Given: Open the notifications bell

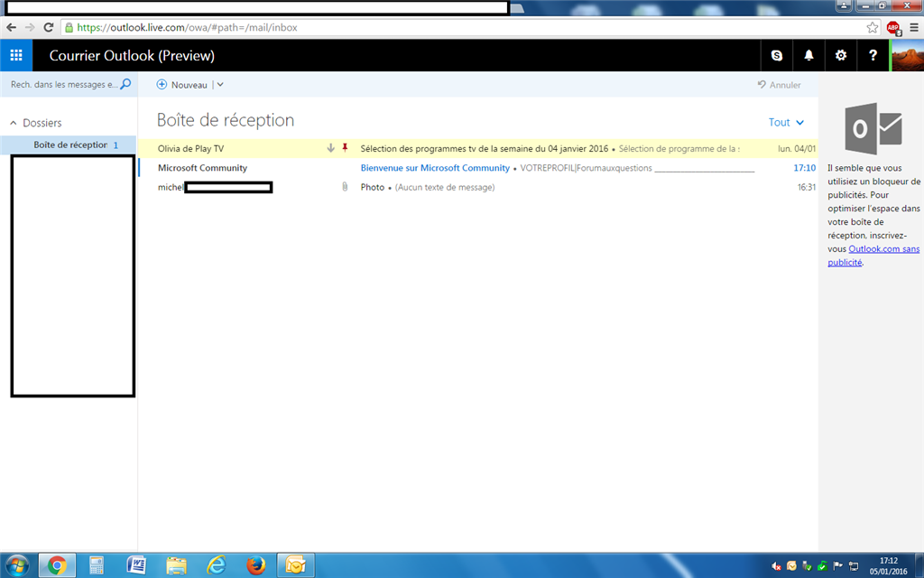Looking at the screenshot, I should click(x=808, y=55).
